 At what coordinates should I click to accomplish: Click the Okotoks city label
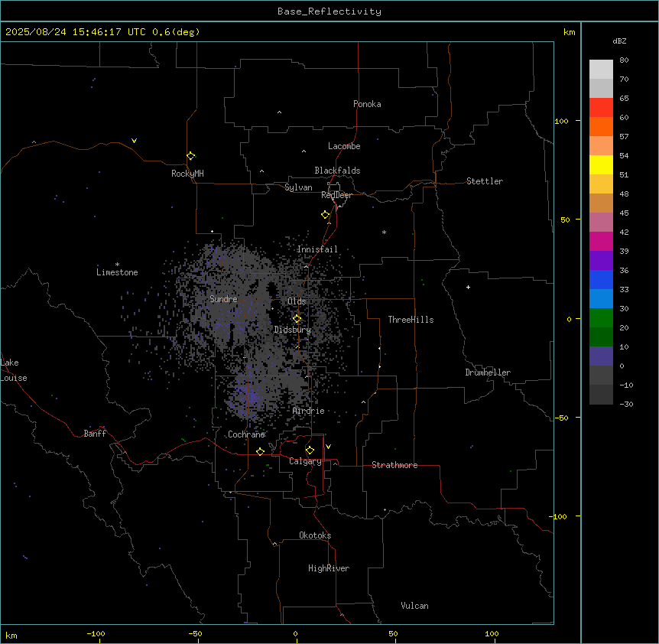[x=315, y=535]
